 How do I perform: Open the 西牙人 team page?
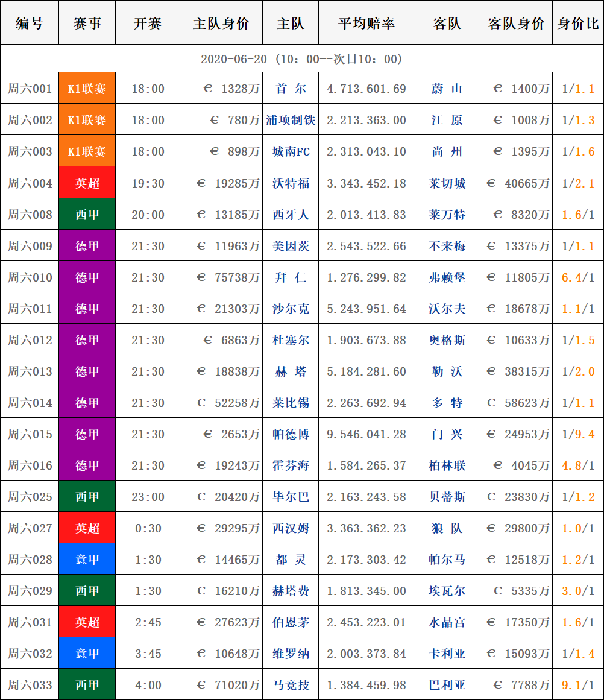[291, 215]
